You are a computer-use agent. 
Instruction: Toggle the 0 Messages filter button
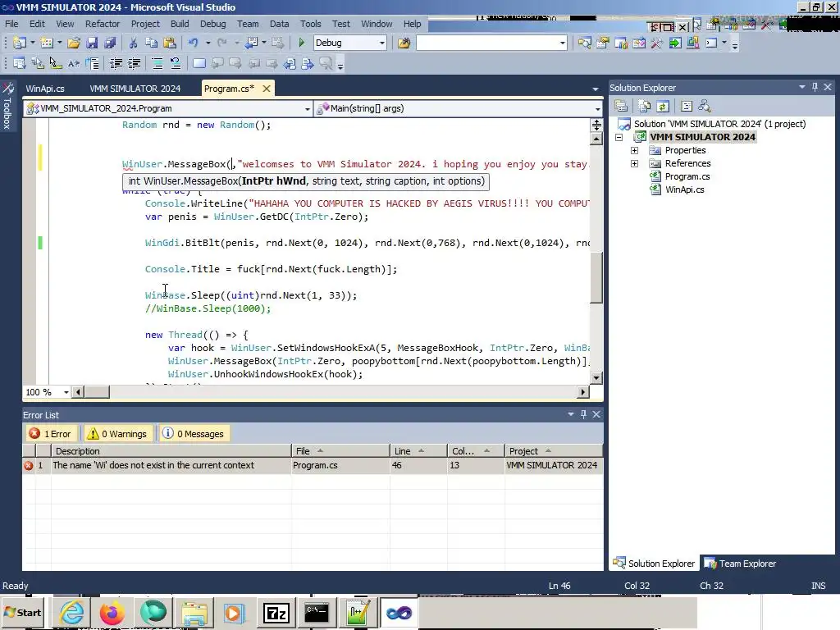194,433
